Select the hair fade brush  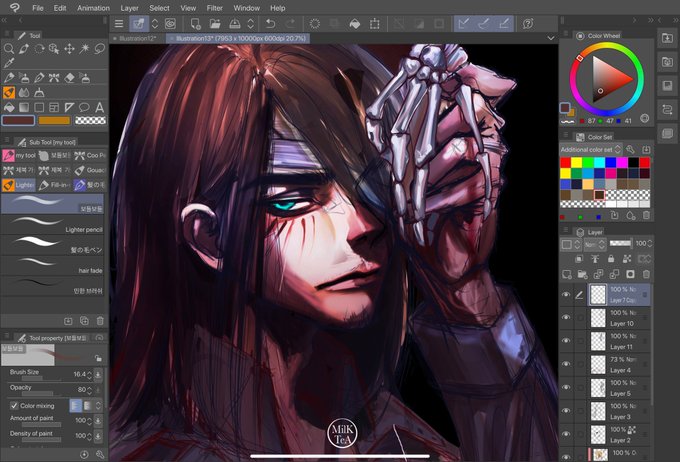pyautogui.click(x=52, y=265)
